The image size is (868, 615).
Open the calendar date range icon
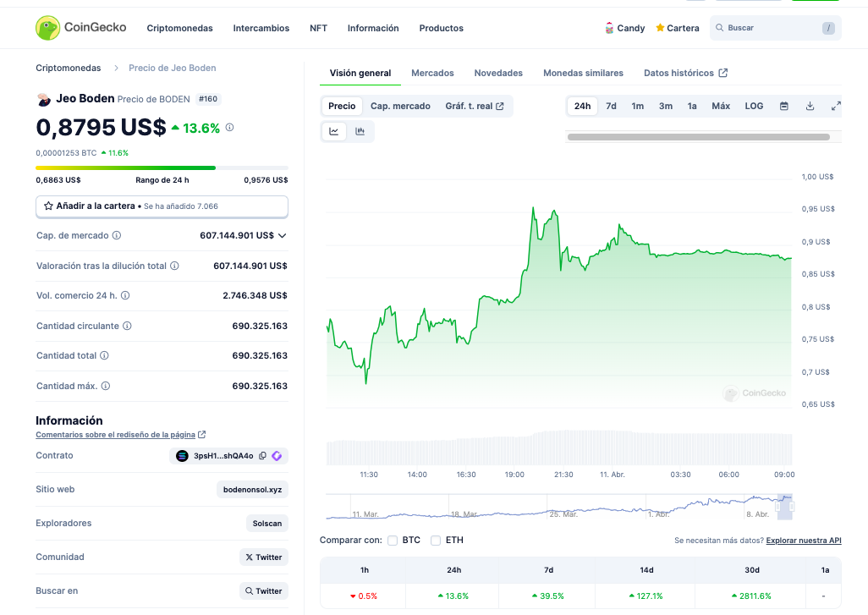click(784, 106)
